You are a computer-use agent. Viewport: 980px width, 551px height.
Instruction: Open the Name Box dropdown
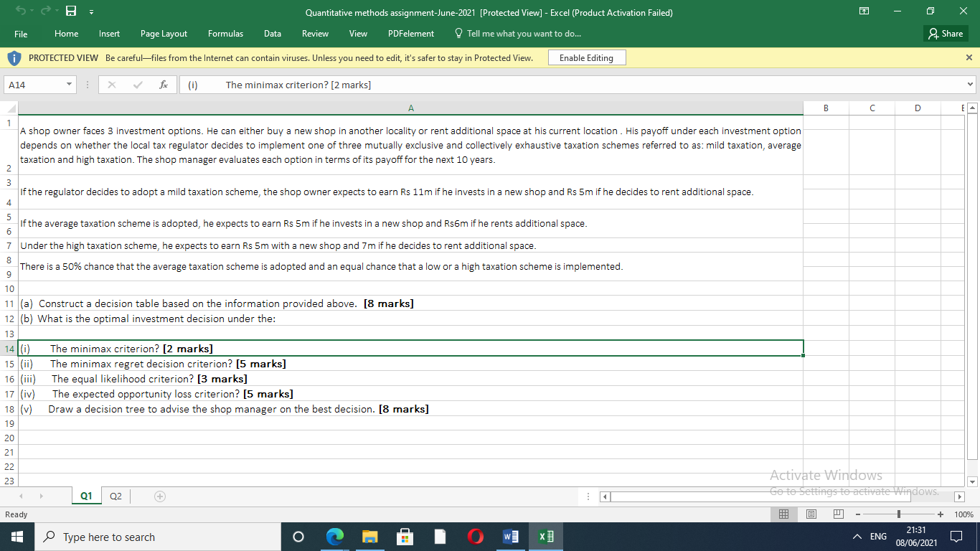coord(69,84)
